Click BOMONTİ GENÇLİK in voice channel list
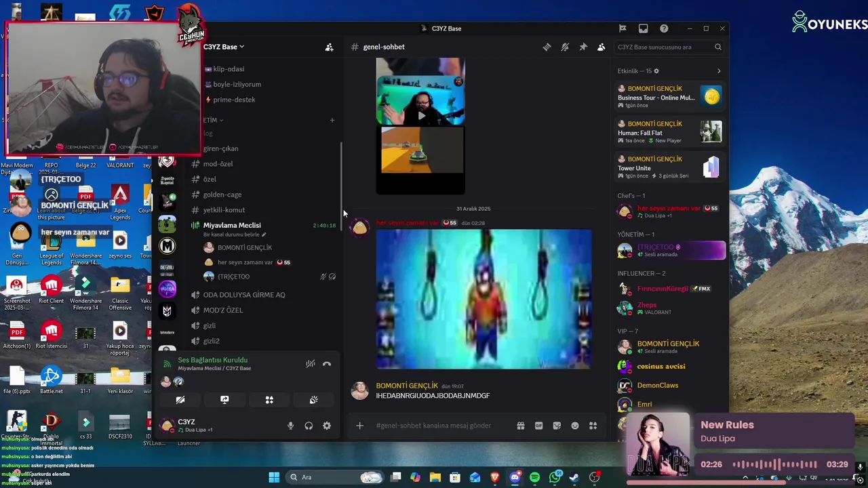Image resolution: width=868 pixels, height=488 pixels. pyautogui.click(x=245, y=248)
